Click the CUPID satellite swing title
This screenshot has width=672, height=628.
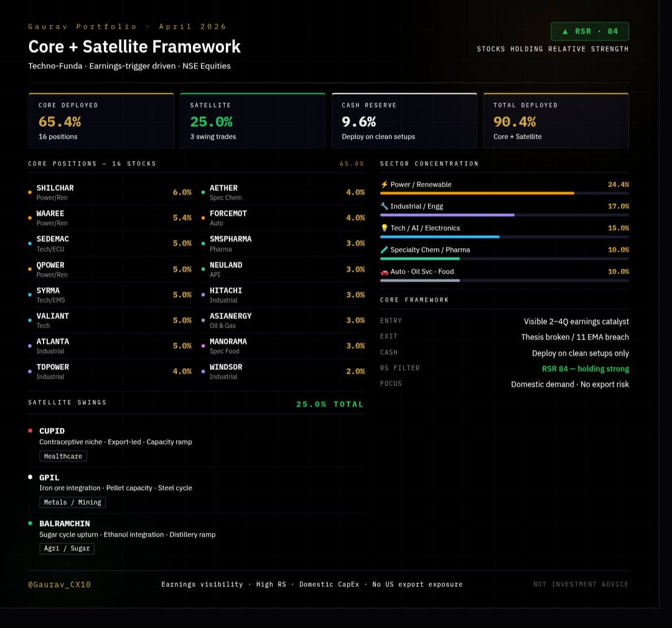tap(52, 431)
